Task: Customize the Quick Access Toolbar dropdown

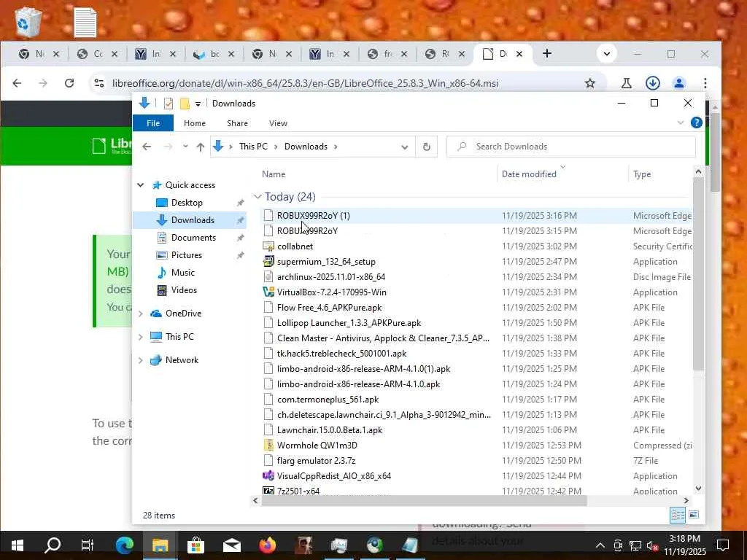Action: tap(198, 104)
